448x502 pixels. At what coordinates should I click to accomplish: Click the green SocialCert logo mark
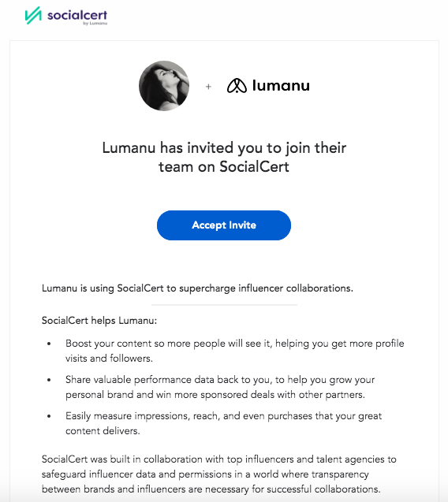point(33,15)
